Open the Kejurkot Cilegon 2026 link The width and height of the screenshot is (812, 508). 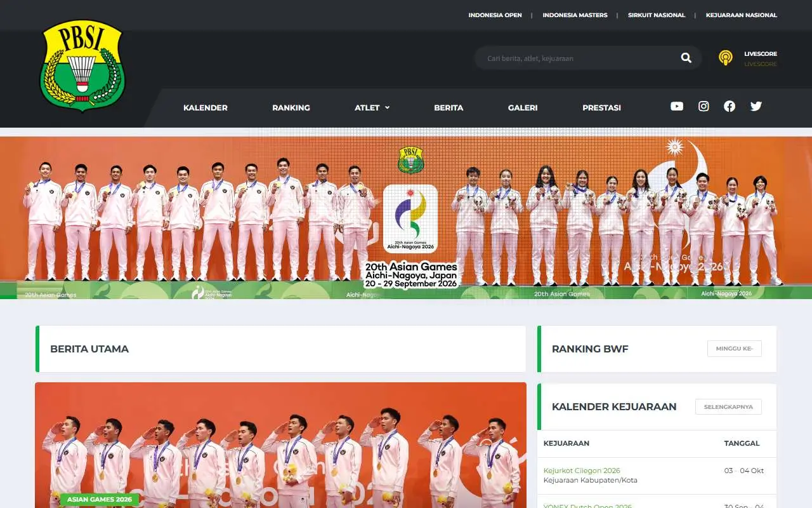(x=582, y=471)
